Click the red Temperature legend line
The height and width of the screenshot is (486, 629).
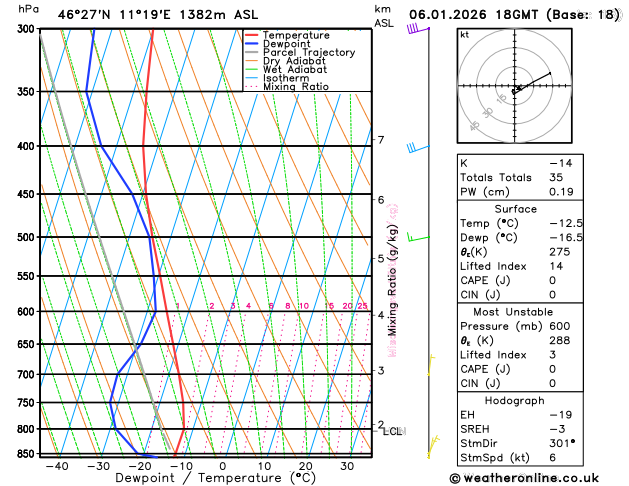click(x=252, y=35)
